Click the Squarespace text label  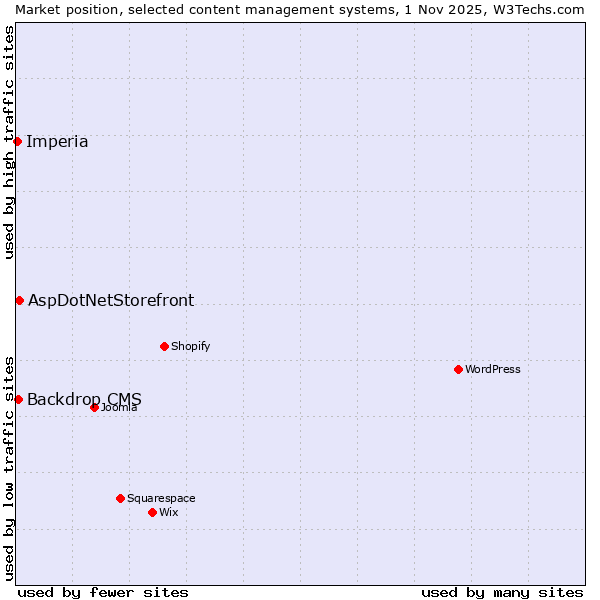161,498
